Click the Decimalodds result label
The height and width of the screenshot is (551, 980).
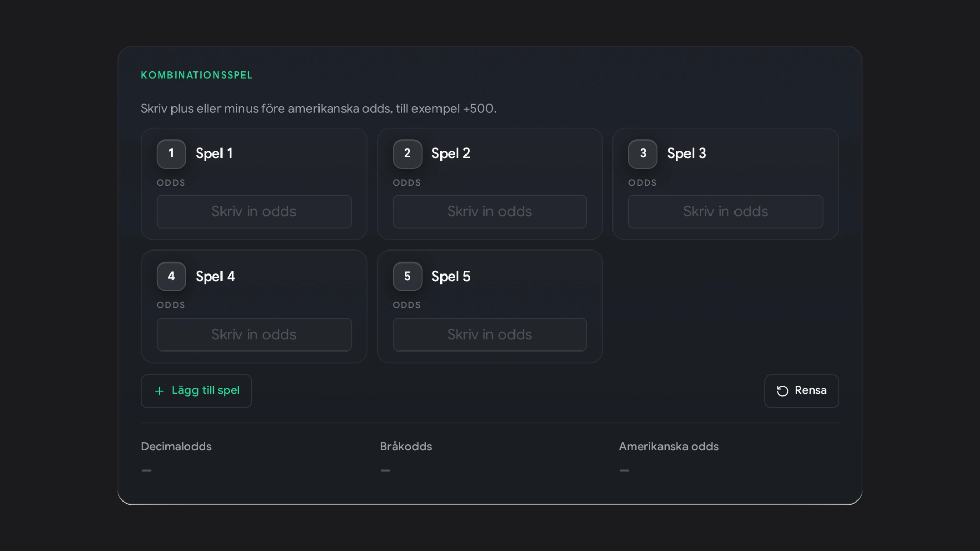(176, 446)
